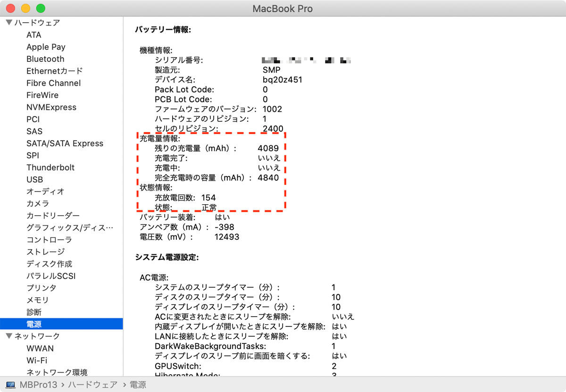Click the full charge capacity value 4840
566x392 pixels.
coord(268,178)
